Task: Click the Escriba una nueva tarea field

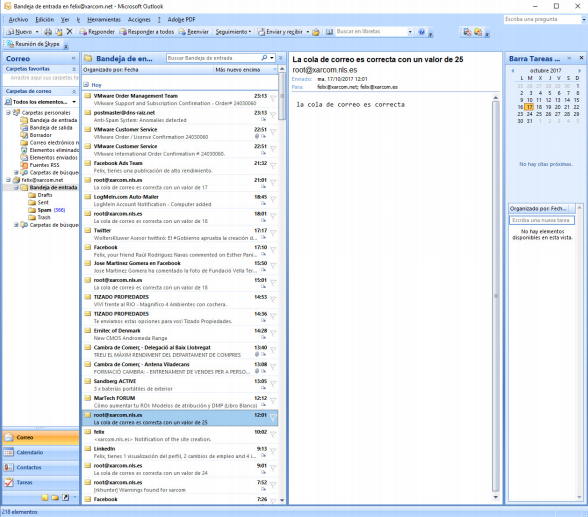Action: click(x=542, y=220)
